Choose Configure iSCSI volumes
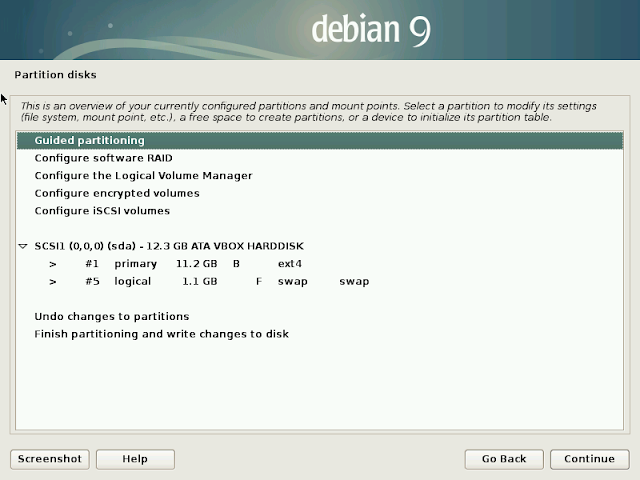This screenshot has height=480, width=640. pos(320,211)
